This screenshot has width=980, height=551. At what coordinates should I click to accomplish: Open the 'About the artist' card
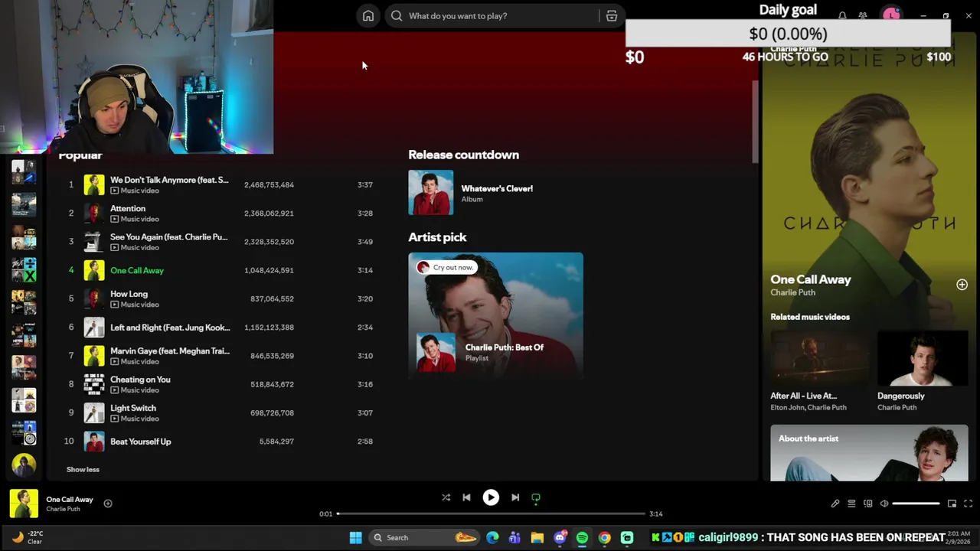click(869, 453)
